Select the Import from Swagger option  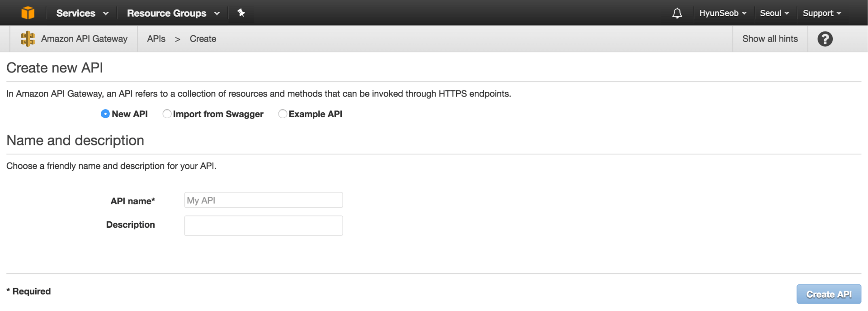tap(167, 114)
